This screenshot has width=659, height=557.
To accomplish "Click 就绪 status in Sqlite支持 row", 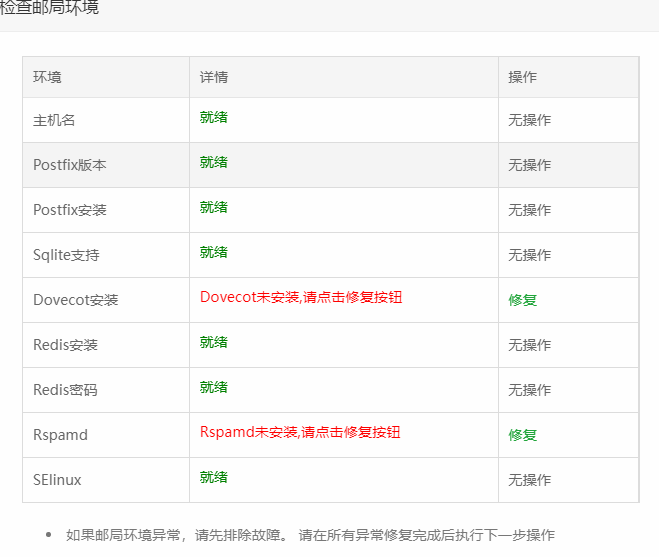I will pyautogui.click(x=214, y=252).
